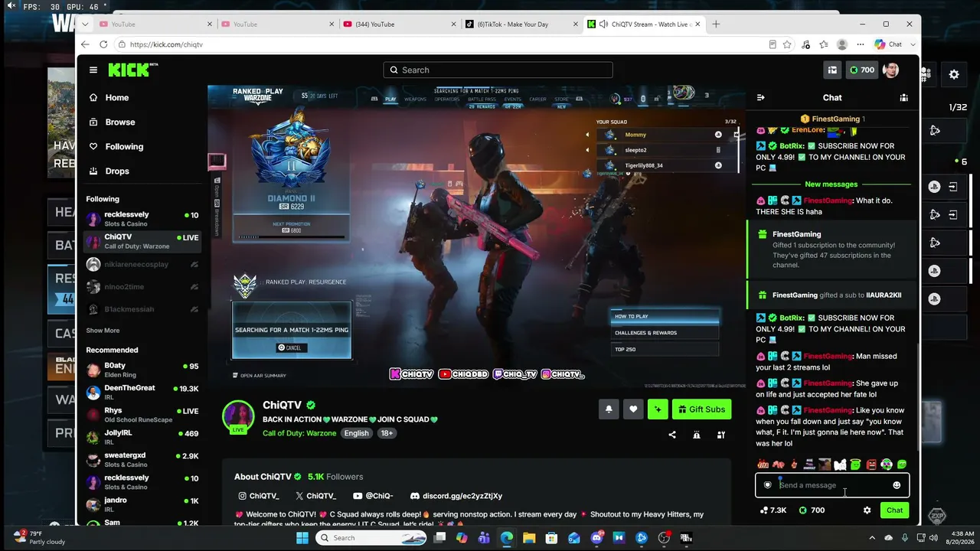Open Rhys Old School RuneScape stream

(x=143, y=415)
